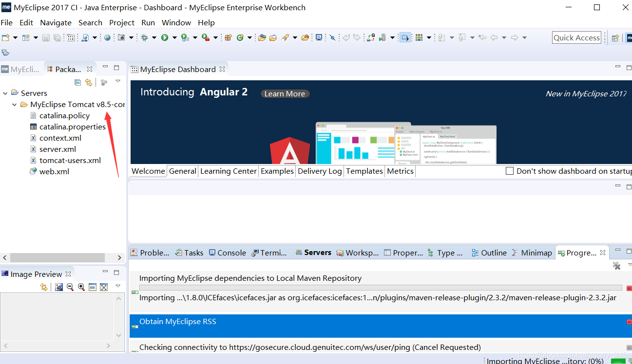Select the context.xml file
The width and height of the screenshot is (632, 364).
pos(60,138)
